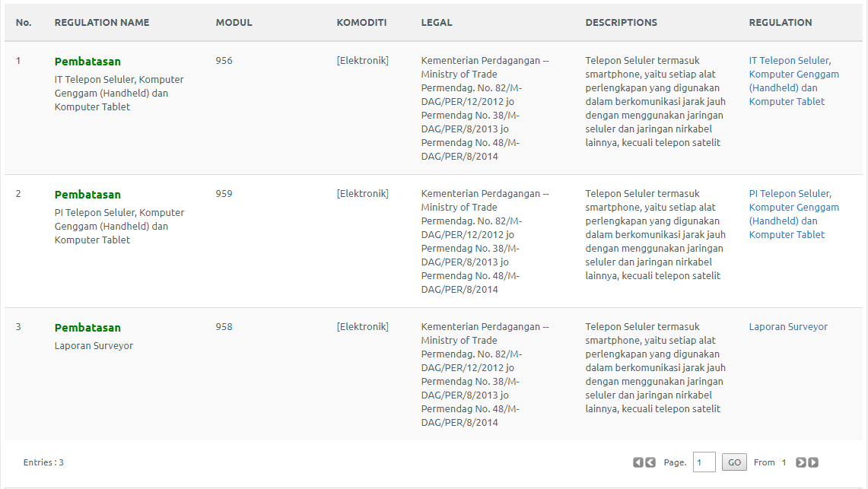Click the REGULATION NAME column header
868x489 pixels.
tap(102, 23)
